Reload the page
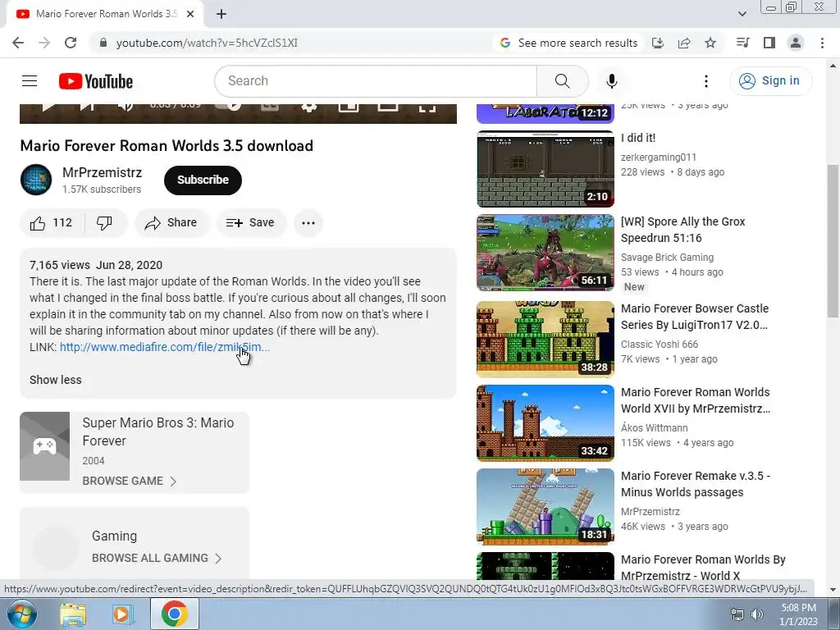 pos(71,43)
